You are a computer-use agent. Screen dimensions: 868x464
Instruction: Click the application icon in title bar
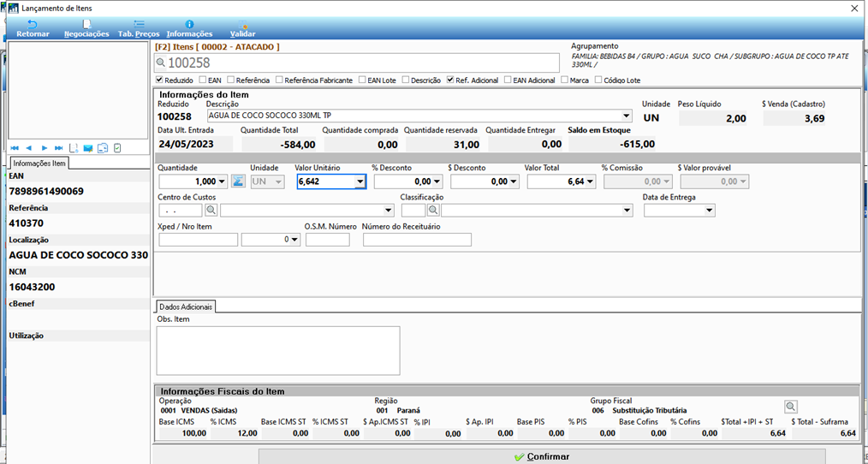pyautogui.click(x=14, y=9)
